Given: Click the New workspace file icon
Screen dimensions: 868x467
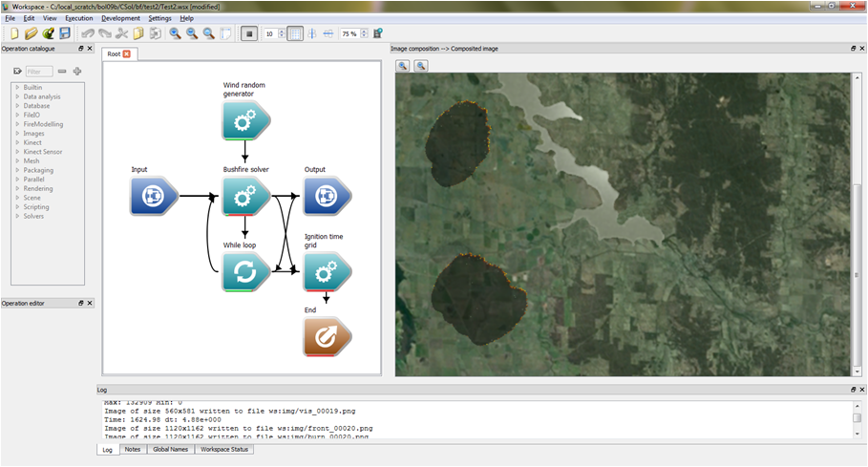Looking at the screenshot, I should (x=13, y=33).
